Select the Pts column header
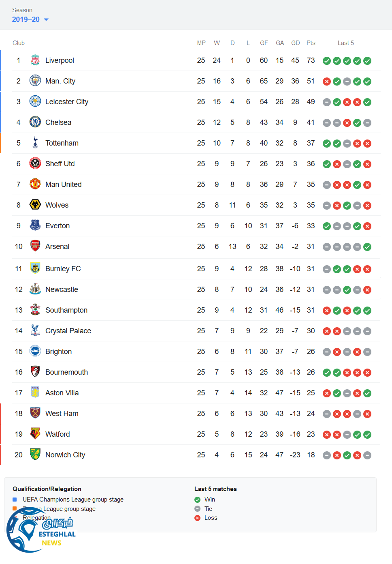Viewport: 392px width, 564px height. pyautogui.click(x=311, y=43)
